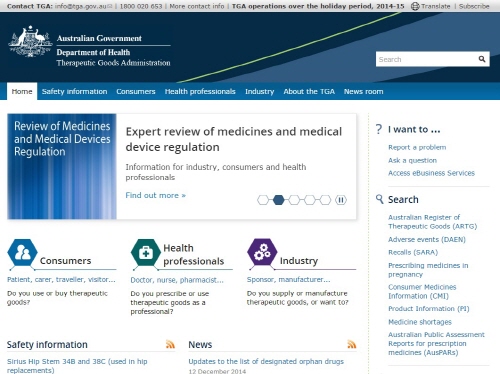Screen dimensions: 500x374
Task: Open AusPARs prescription medicines reports link
Action: (436, 343)
